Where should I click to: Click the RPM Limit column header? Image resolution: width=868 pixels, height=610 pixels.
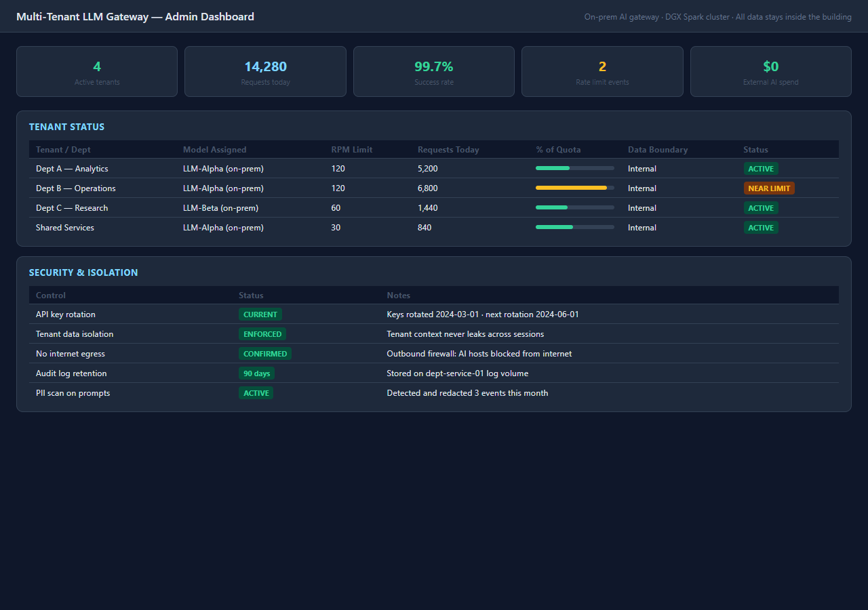pyautogui.click(x=352, y=150)
